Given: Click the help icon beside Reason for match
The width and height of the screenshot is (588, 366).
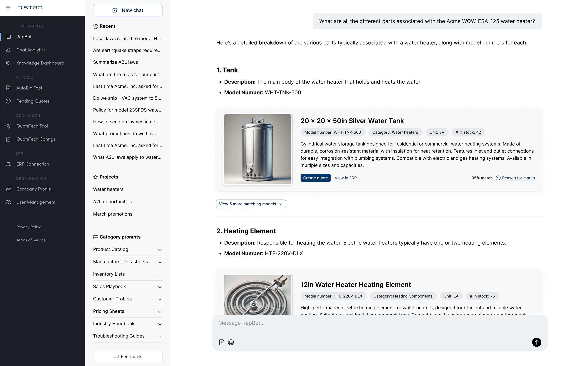Looking at the screenshot, I should 498,178.
